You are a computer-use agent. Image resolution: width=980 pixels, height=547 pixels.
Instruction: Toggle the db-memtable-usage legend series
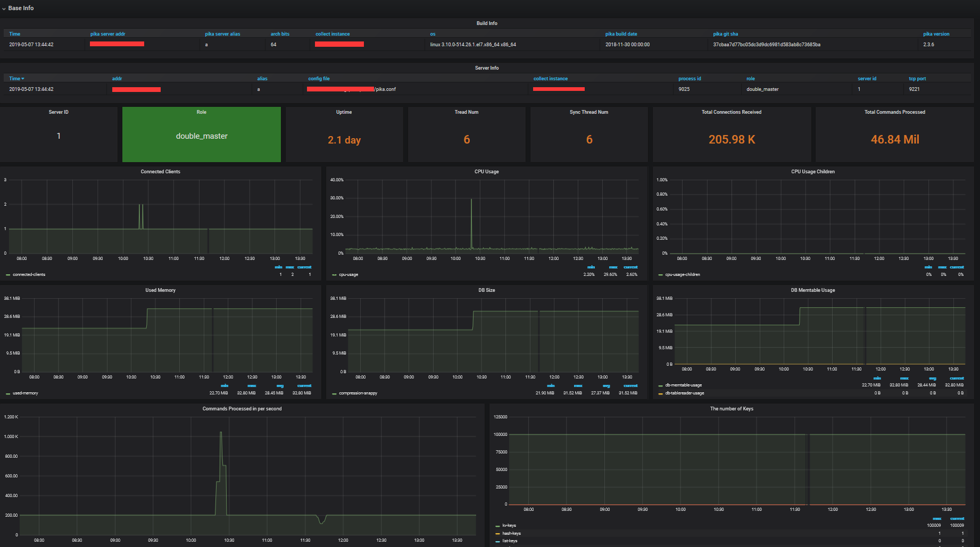point(683,385)
